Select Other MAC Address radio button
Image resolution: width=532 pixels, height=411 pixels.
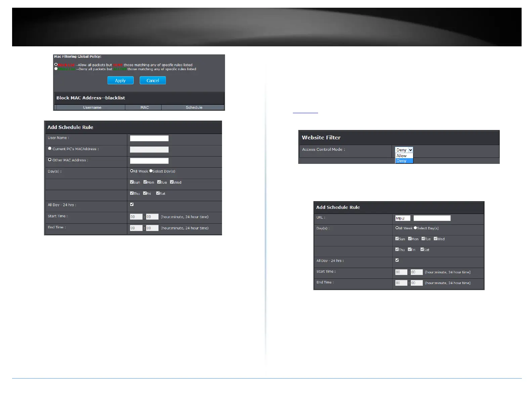[50, 160]
